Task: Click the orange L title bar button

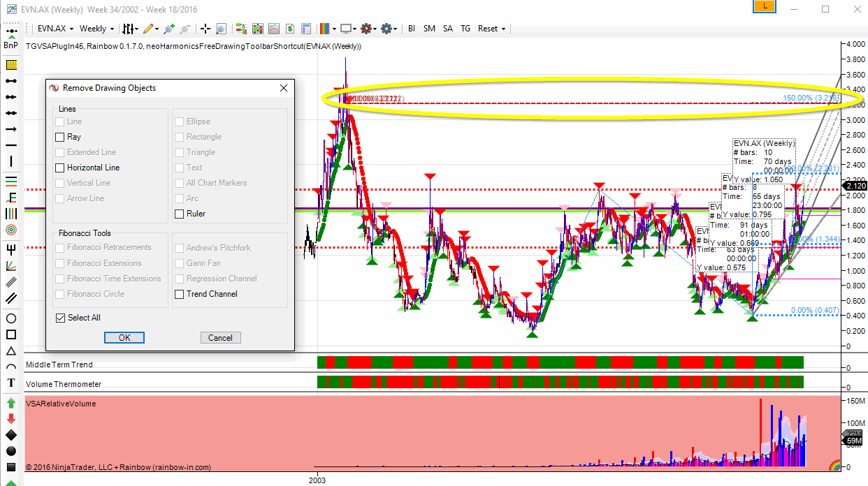Action: point(766,7)
